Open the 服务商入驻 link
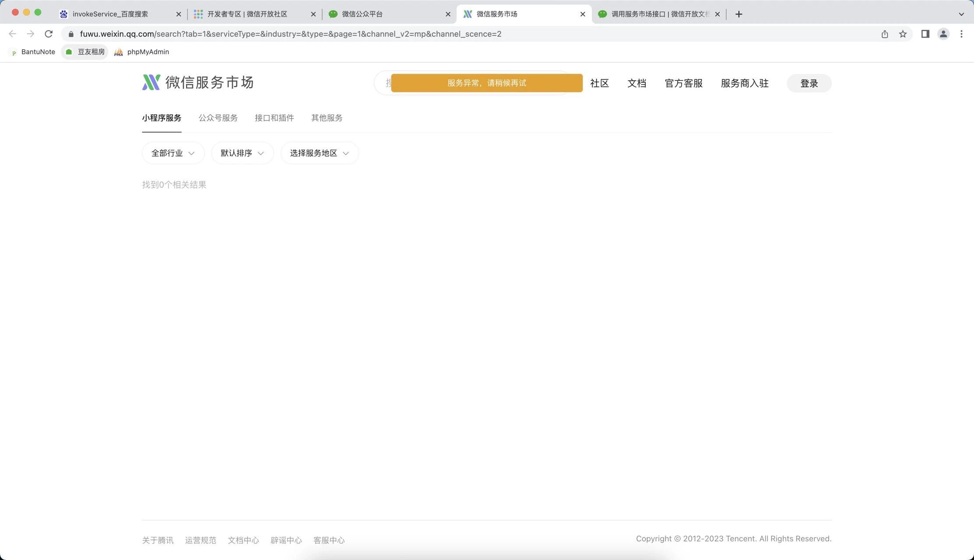Screen dimensions: 974x560 click(x=744, y=84)
